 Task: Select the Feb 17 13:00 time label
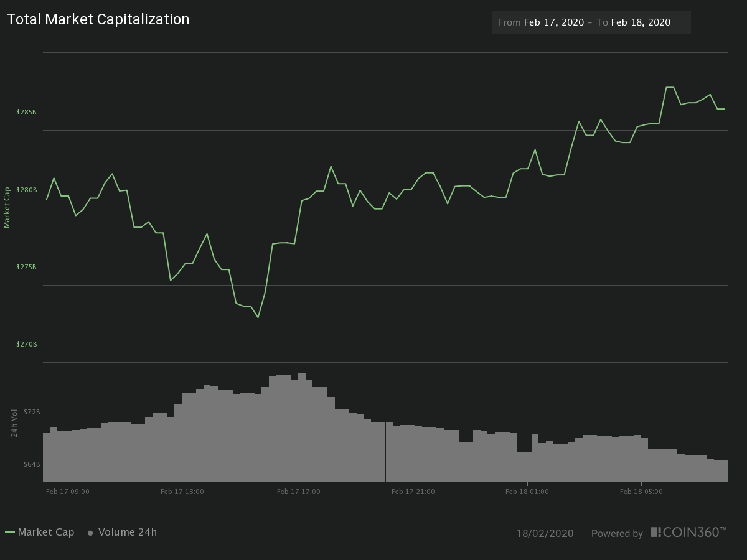click(x=182, y=492)
